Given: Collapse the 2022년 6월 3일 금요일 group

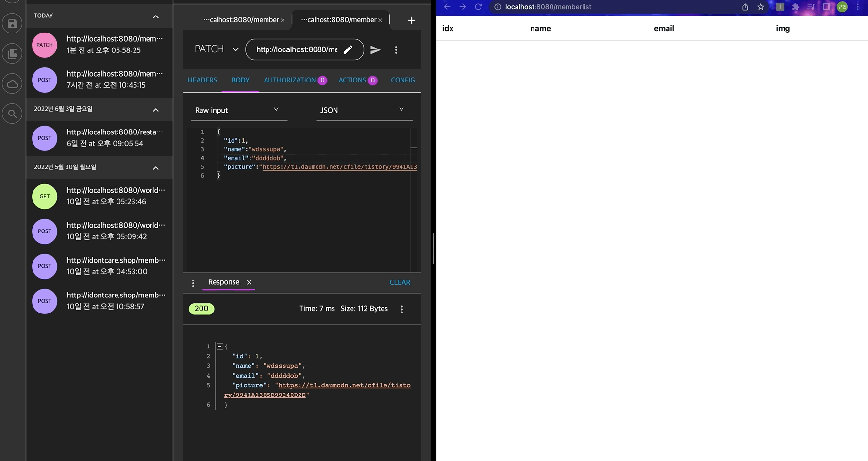Looking at the screenshot, I should pyautogui.click(x=156, y=110).
